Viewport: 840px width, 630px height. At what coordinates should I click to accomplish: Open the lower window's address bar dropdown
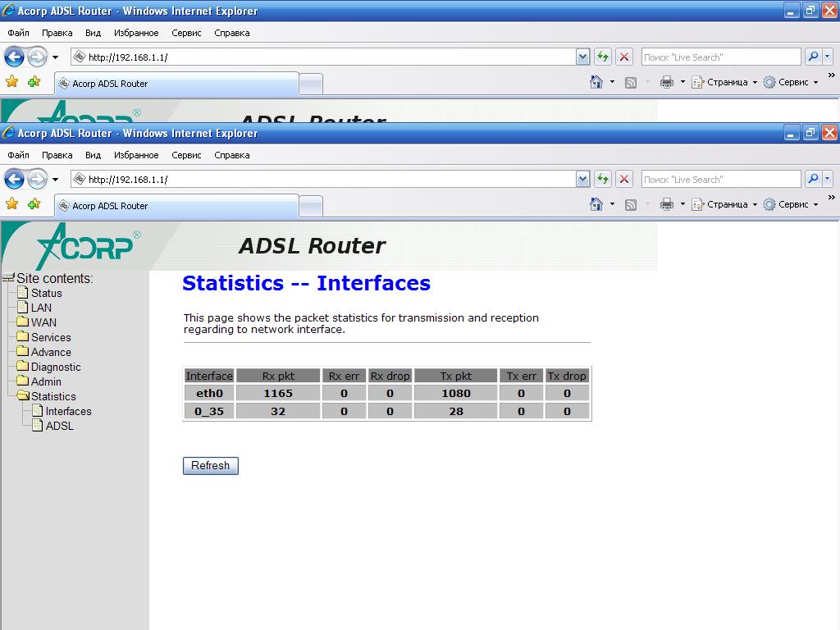(582, 179)
